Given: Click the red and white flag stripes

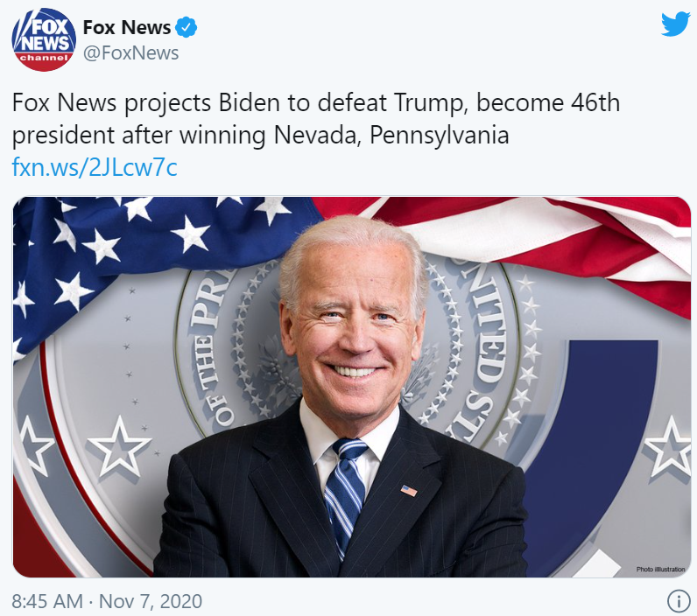Looking at the screenshot, I should (x=556, y=244).
